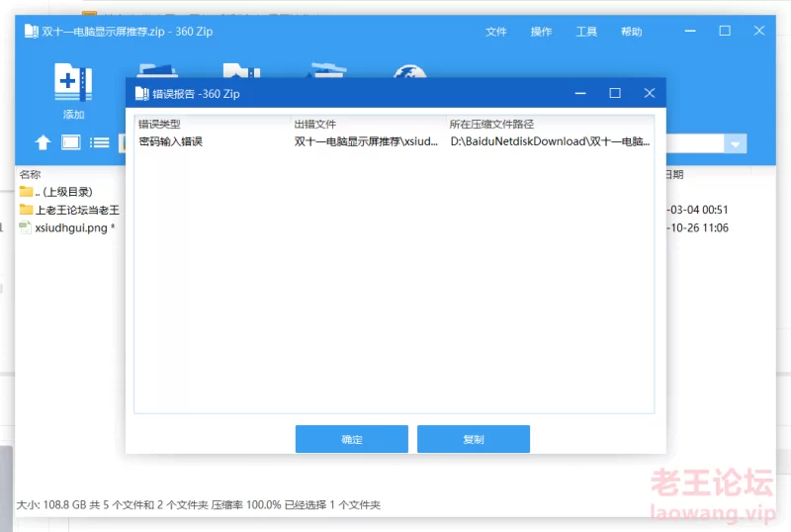Open the 文件 menu

point(496,32)
